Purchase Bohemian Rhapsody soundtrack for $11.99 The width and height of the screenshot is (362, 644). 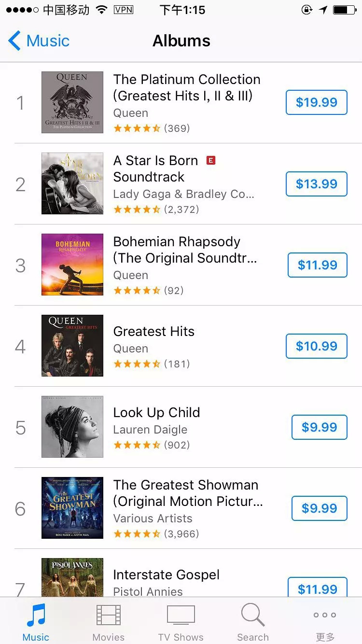[317, 265]
